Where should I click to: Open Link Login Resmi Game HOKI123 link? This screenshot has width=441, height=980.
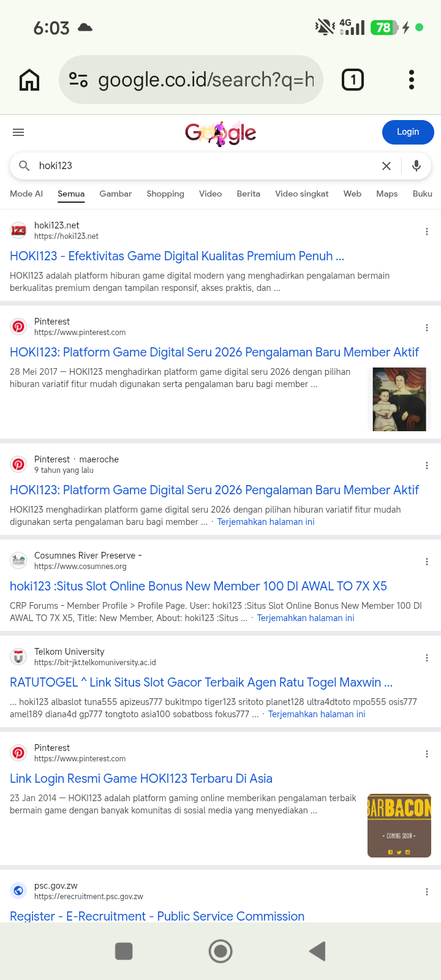[141, 778]
